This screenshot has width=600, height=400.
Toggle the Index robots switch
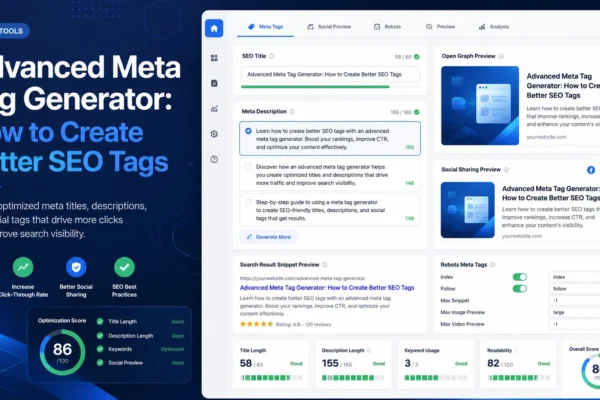(520, 277)
